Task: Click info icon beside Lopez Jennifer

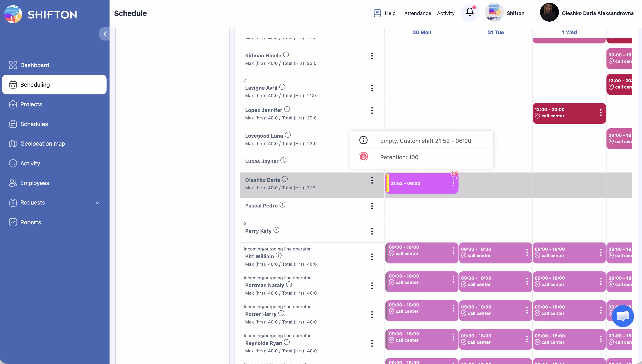Action: (x=287, y=109)
